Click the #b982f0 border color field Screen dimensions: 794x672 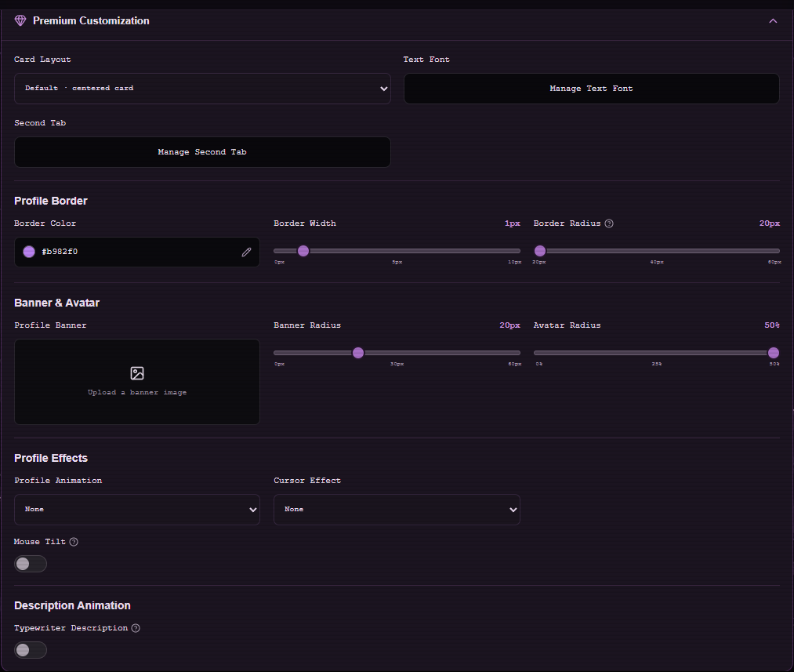point(136,252)
